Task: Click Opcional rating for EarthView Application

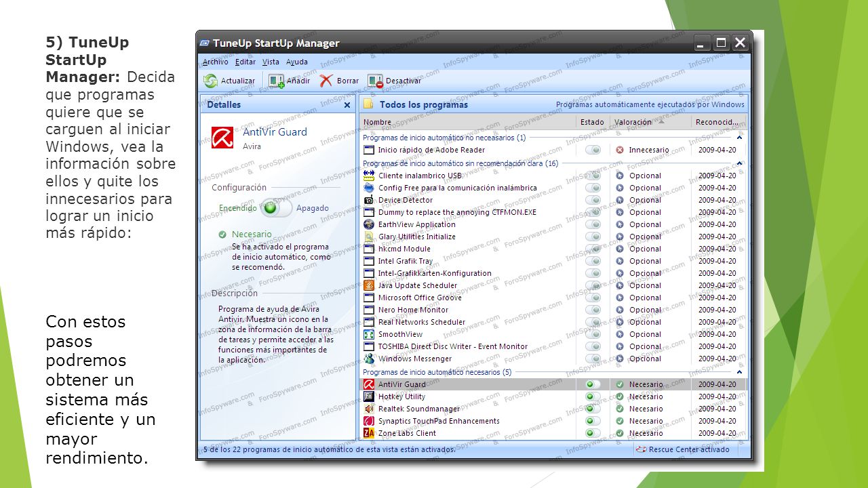Action: (645, 224)
